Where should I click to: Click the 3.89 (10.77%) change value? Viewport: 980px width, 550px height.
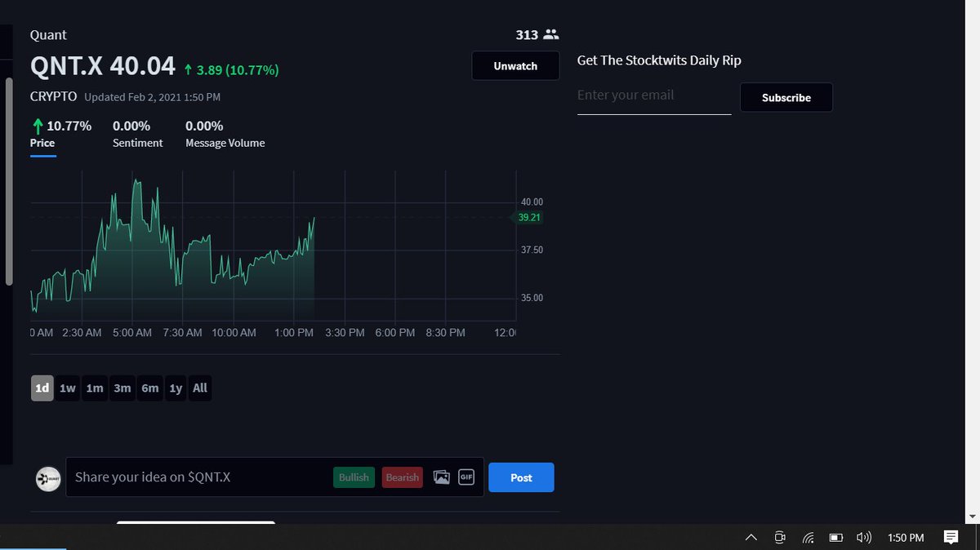pos(238,70)
